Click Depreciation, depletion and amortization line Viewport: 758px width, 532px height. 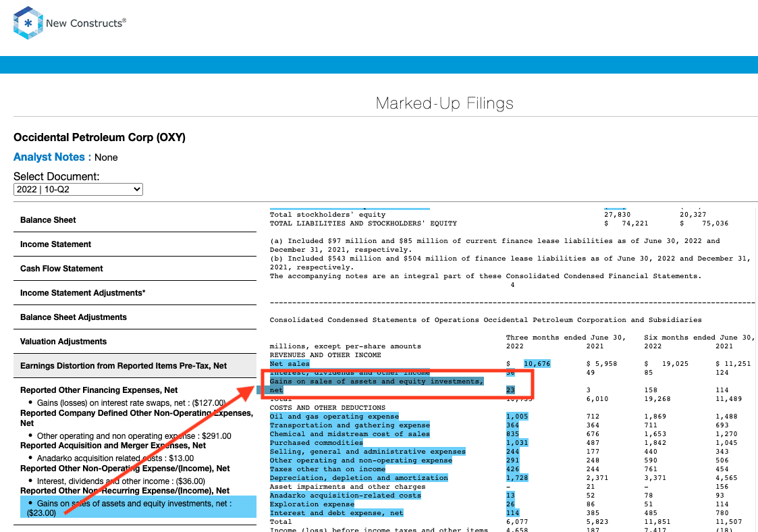coord(358,478)
